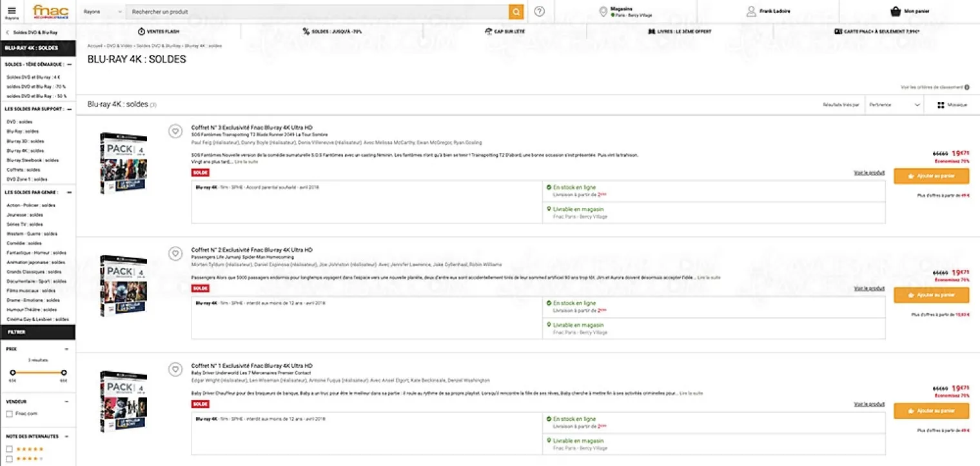Collapse the Vendeur filter section

click(67, 401)
